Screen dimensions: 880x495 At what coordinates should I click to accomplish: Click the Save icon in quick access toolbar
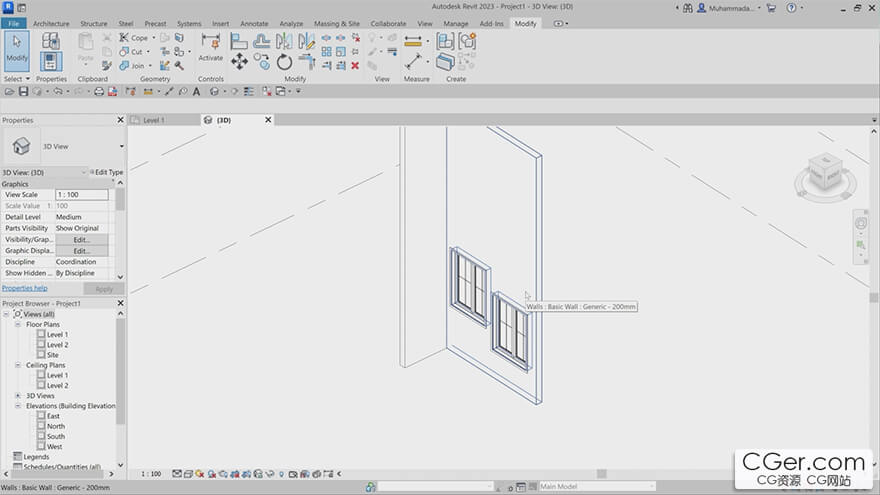(x=23, y=91)
